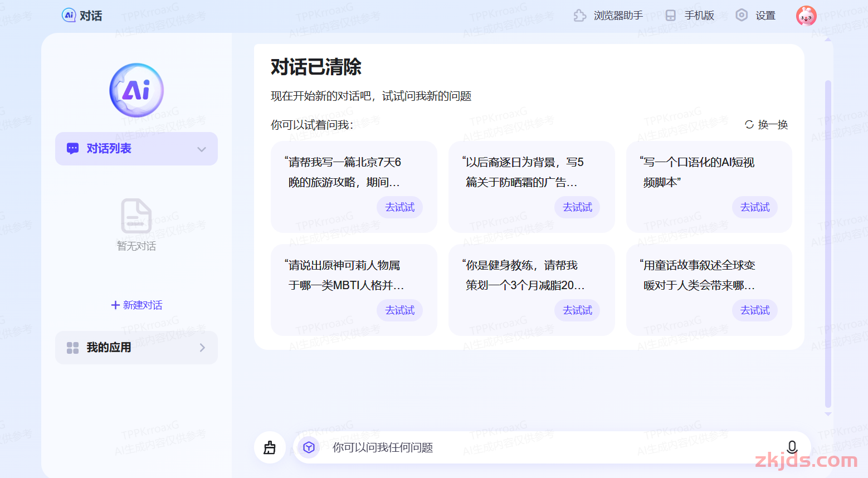Click the 手机版 phone icon
The width and height of the screenshot is (868, 478).
[671, 16]
